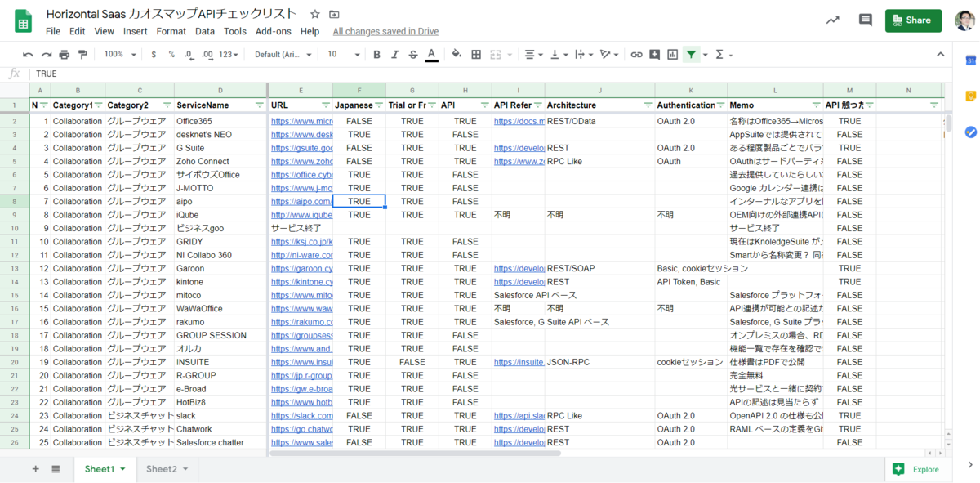Open filter views dropdown arrow

click(706, 55)
